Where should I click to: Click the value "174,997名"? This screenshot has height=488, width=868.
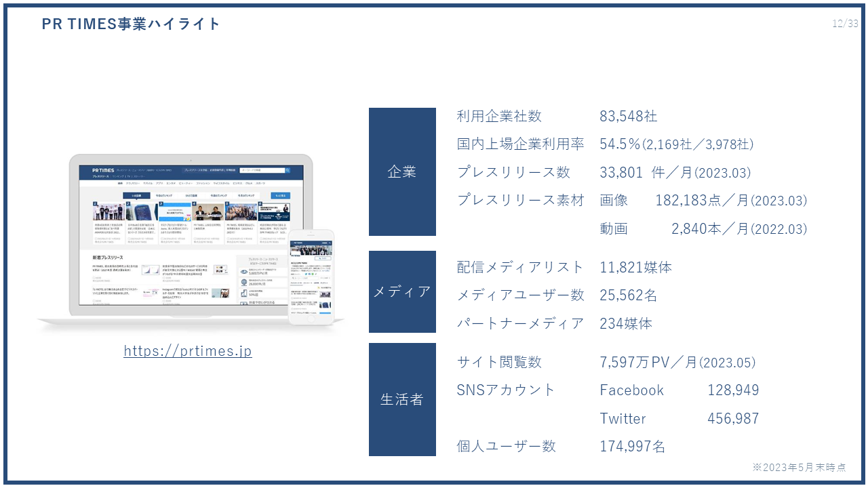pos(633,447)
